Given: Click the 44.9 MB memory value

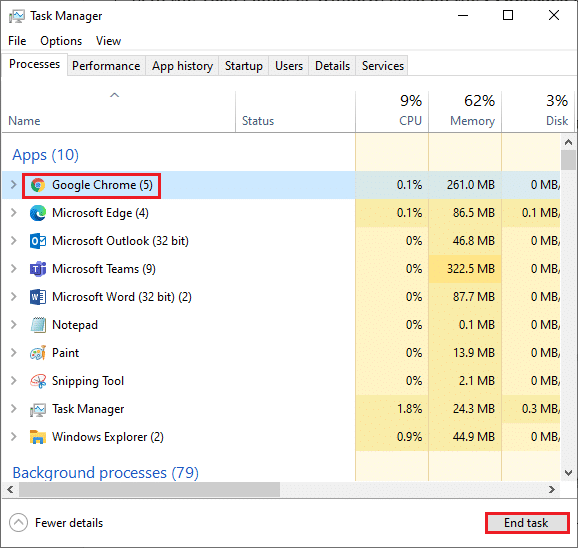Looking at the screenshot, I should pos(474,437).
